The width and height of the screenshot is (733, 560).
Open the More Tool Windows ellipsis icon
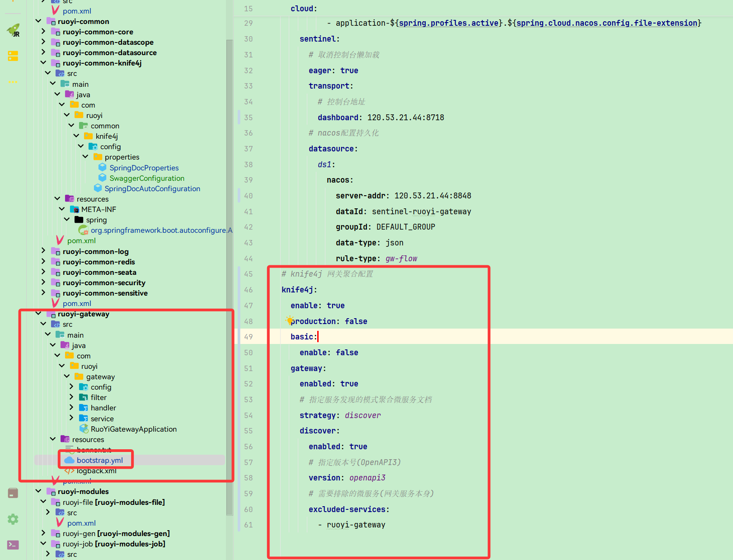point(13,82)
